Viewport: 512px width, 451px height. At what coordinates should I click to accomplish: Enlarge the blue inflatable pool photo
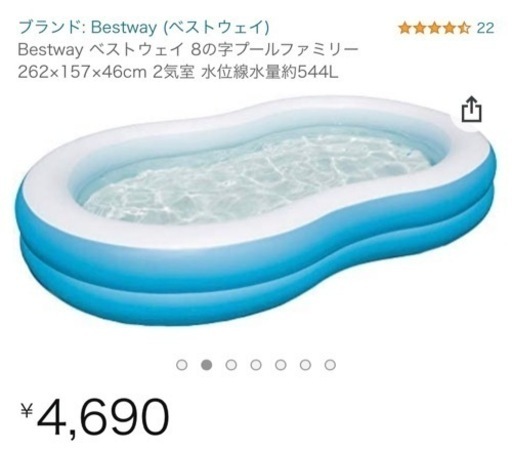(256, 210)
